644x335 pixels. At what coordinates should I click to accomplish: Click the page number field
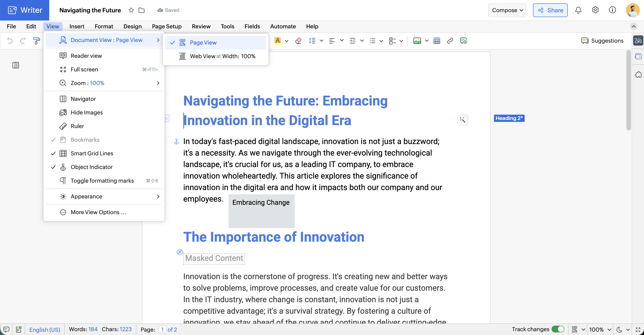[162, 329]
